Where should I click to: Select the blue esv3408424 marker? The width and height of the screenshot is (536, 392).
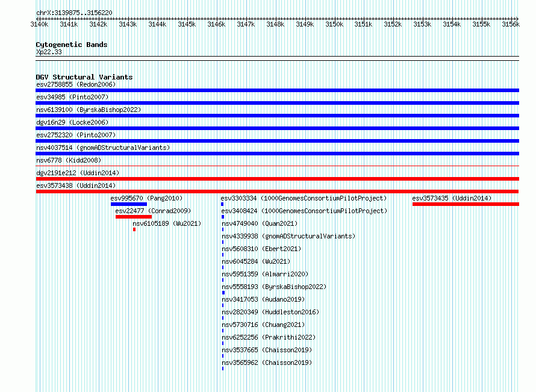[223, 217]
